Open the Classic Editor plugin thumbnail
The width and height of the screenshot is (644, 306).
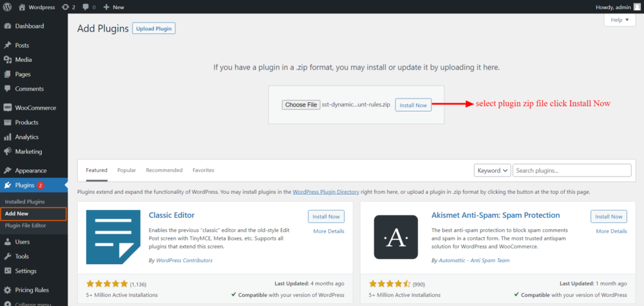point(113,237)
